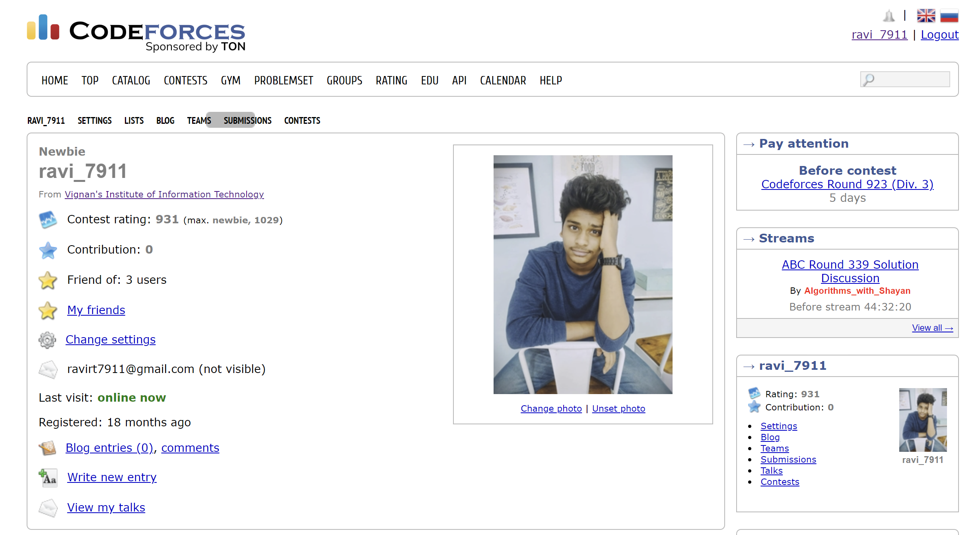Viewport: 980px width, 535px height.
Task: Open EDU in the main navigation
Action: click(x=430, y=80)
